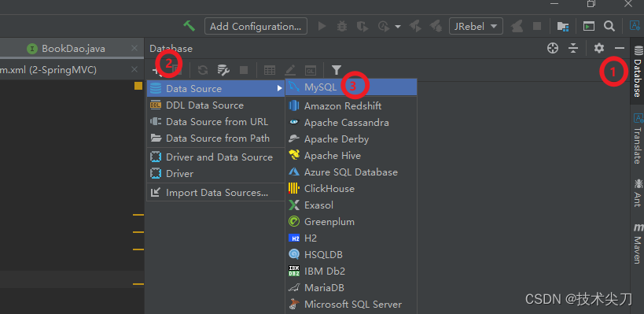Select Greenplum data source
This screenshot has height=314, width=644.
click(x=351, y=221)
